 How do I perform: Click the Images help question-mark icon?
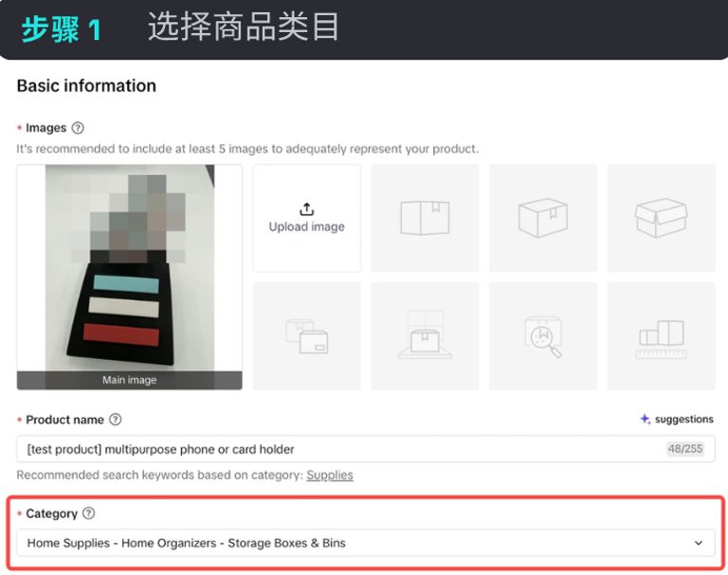(78, 128)
